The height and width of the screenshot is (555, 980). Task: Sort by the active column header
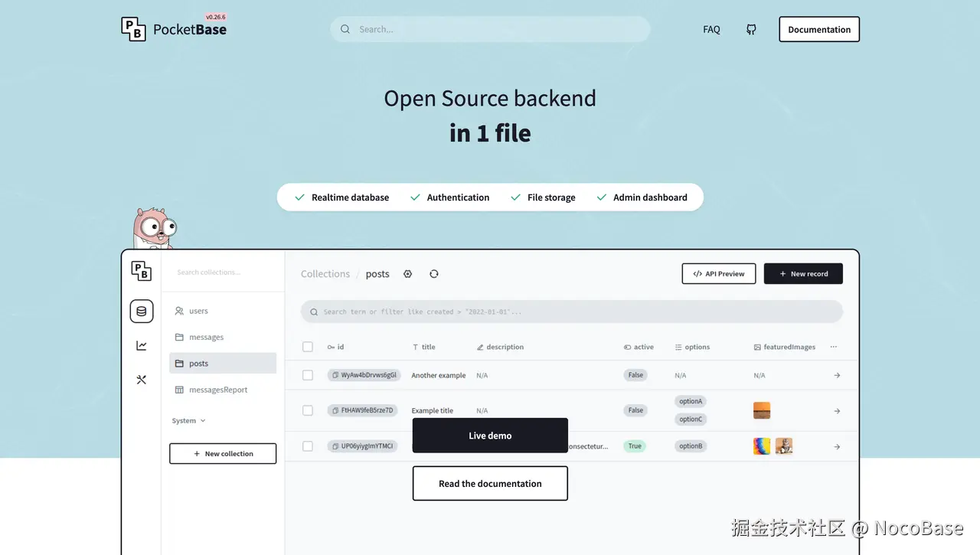639,347
